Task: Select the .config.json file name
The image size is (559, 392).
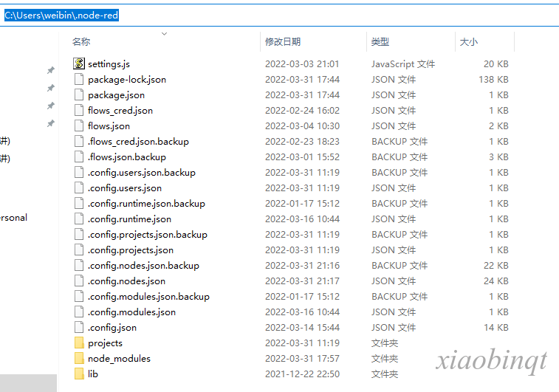Action: click(112, 328)
